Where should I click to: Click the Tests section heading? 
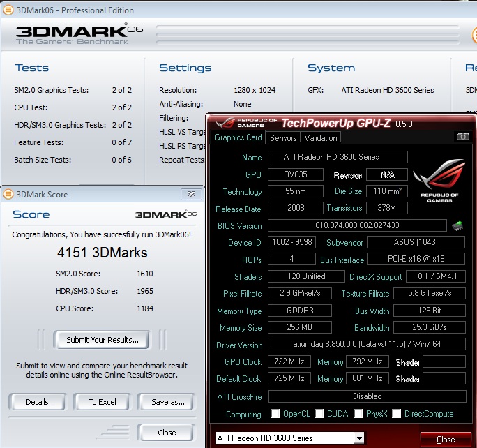(x=31, y=68)
